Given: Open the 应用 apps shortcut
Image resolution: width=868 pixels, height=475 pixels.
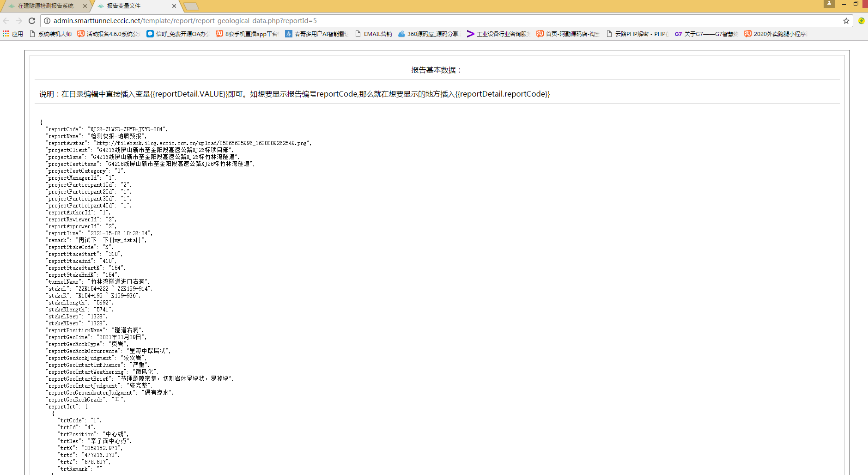Looking at the screenshot, I should [x=13, y=34].
